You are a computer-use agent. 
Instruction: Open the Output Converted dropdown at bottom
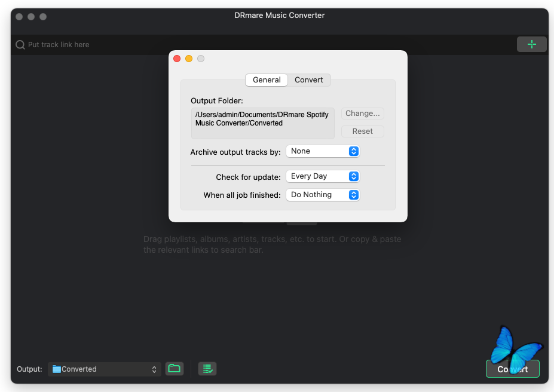coord(105,369)
